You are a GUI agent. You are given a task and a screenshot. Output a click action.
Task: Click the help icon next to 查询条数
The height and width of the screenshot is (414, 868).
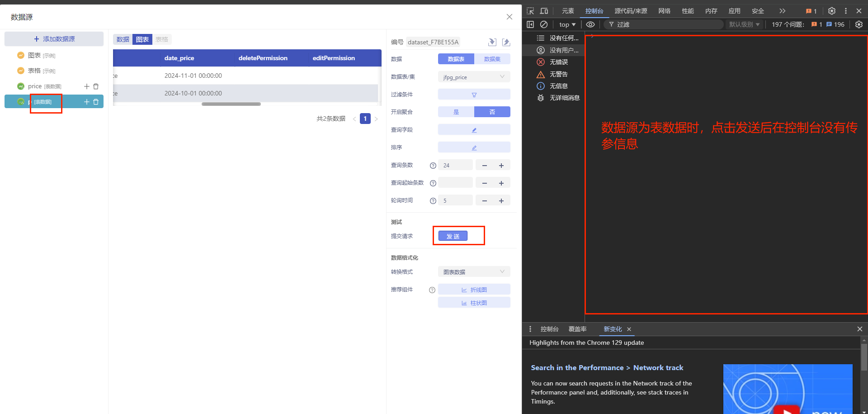point(433,166)
